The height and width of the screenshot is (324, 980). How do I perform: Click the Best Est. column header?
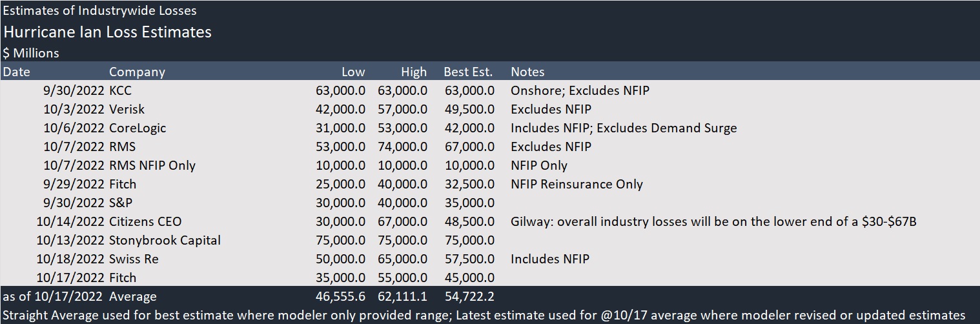(x=468, y=72)
